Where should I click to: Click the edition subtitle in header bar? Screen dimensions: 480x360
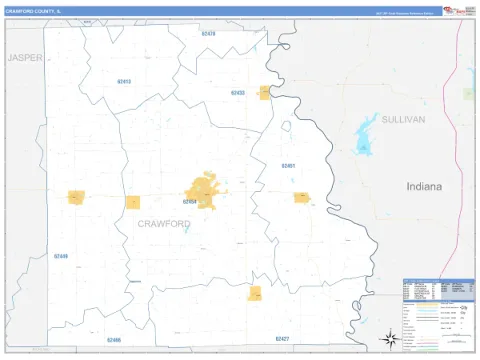click(x=404, y=14)
